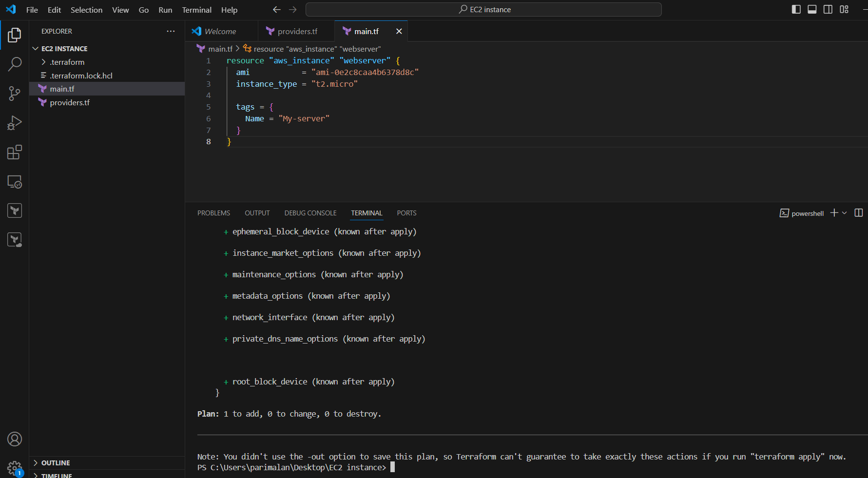This screenshot has width=868, height=478.
Task: Open the Go menu
Action: 144,10
